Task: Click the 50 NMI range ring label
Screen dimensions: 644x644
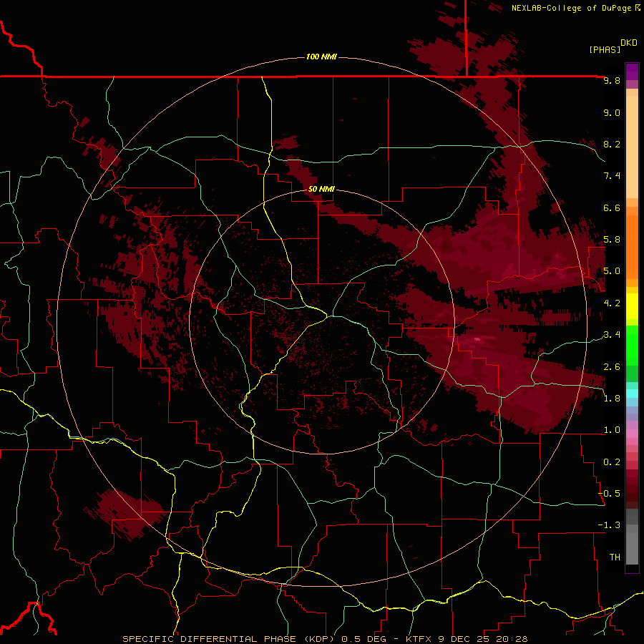Action: tap(321, 189)
